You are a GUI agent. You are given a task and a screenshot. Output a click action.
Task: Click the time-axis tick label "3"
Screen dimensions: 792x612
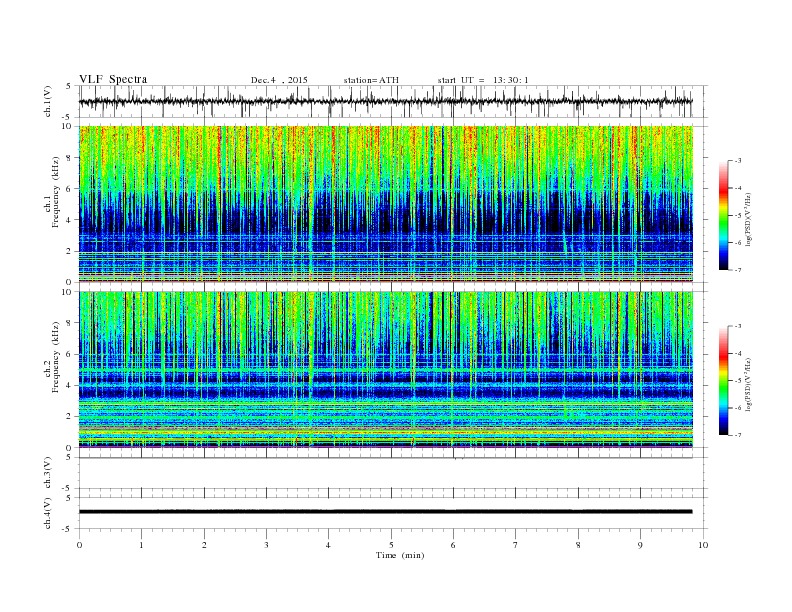pos(266,545)
